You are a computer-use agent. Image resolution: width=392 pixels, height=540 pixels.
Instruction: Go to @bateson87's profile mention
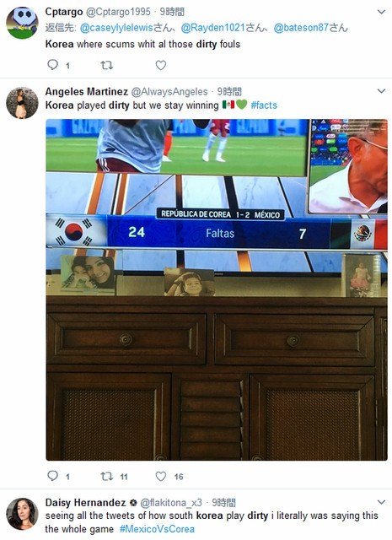tap(301, 28)
